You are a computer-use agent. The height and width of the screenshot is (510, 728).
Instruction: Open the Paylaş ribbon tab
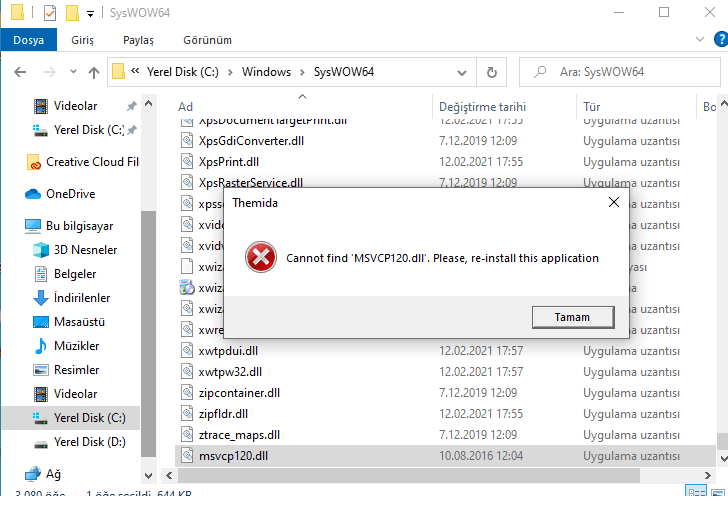pos(138,40)
